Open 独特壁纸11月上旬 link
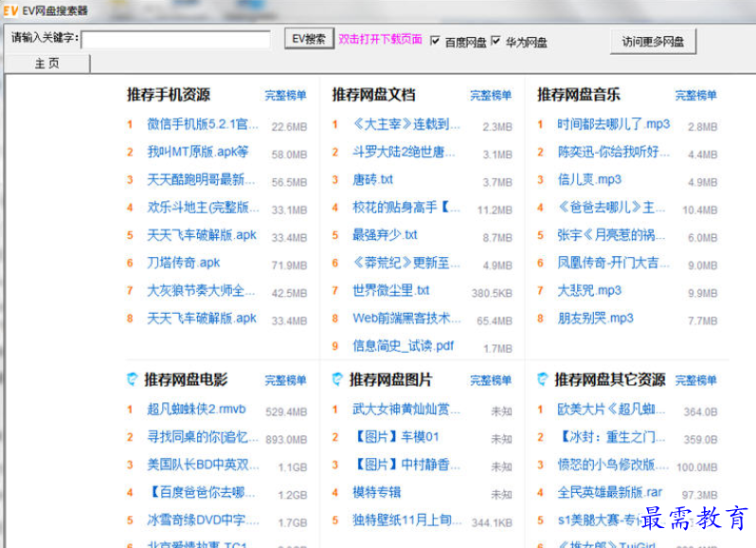Screen dimensions: 756x548 [x=407, y=520]
